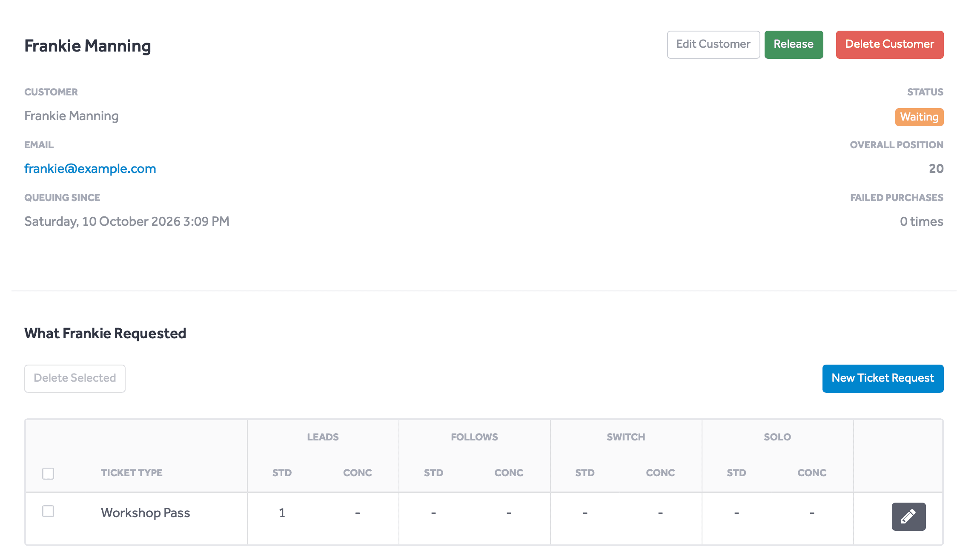The height and width of the screenshot is (558, 980).
Task: Click the CONC subheader under Solo
Action: [812, 473]
